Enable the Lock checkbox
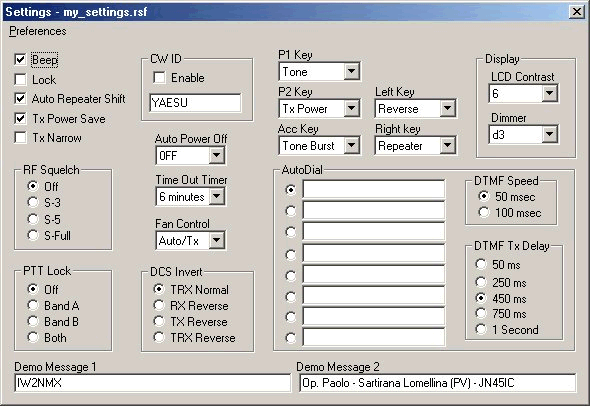 point(20,79)
